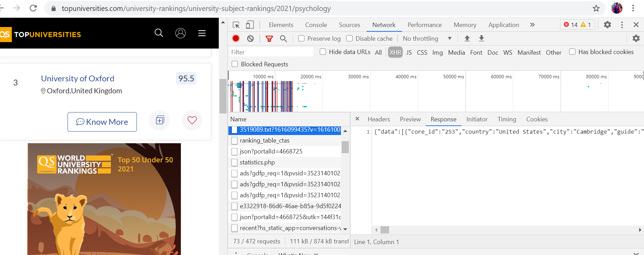Click the QS TopUniversities logo
644x255 pixels.
coord(40,34)
